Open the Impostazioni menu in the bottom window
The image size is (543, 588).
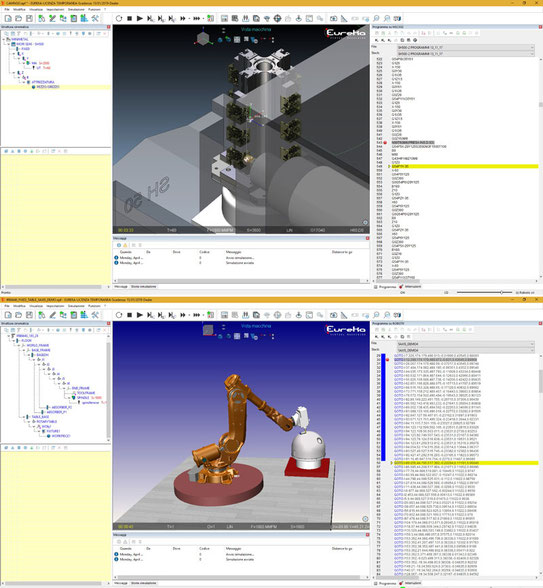pyautogui.click(x=55, y=306)
